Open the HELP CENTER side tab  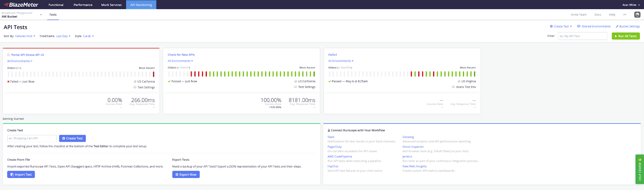[x=640, y=169]
